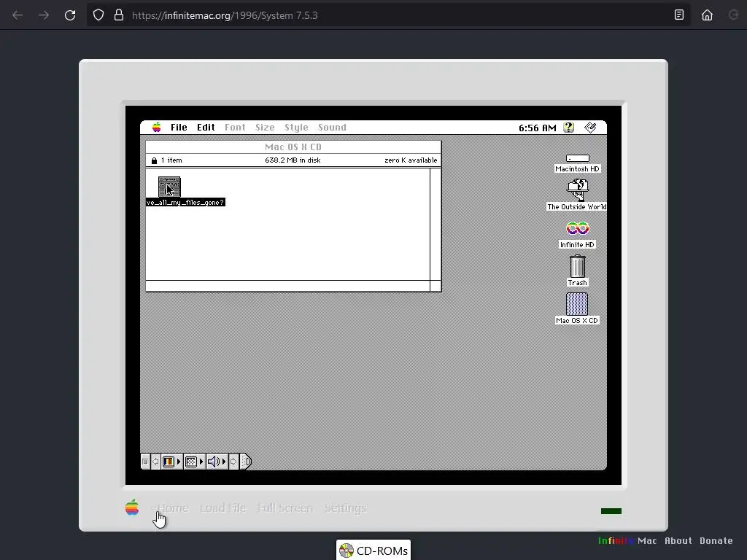Click the Load File link

coord(223,508)
